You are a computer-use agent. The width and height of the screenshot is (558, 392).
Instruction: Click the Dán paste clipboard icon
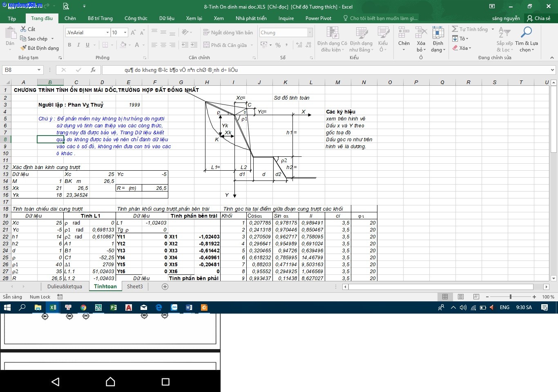click(x=10, y=33)
